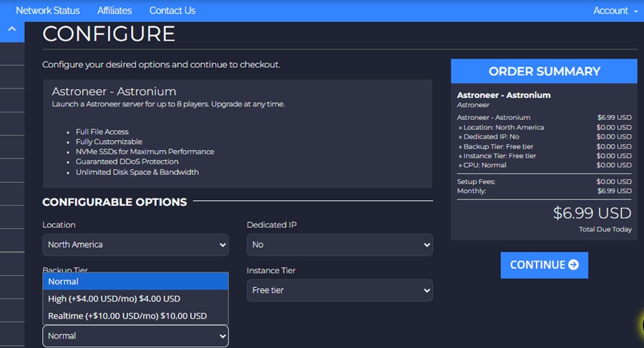Click 'NVMe SSDs for Maximum Performance' text
This screenshot has width=644, height=348.
(x=145, y=151)
